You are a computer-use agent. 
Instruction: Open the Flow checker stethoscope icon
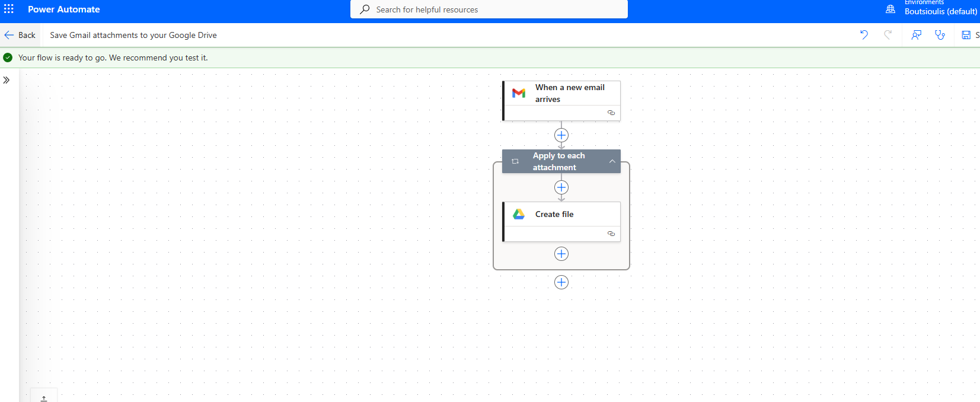coord(940,35)
